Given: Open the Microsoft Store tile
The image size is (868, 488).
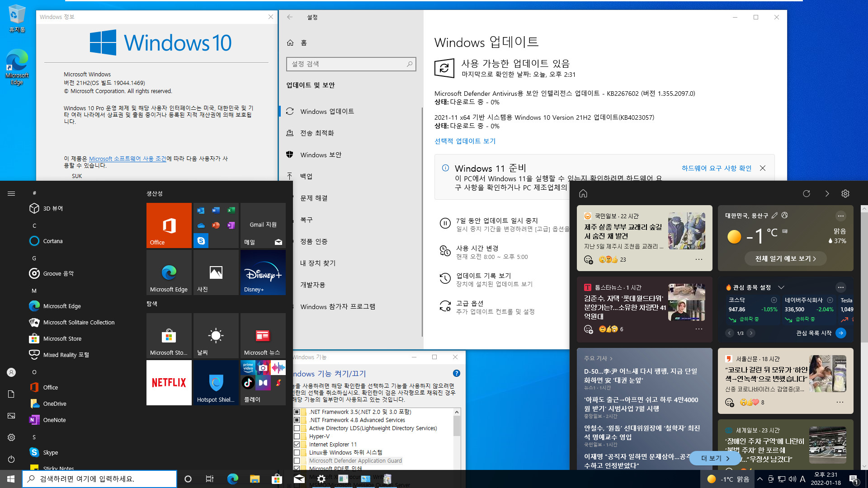Looking at the screenshot, I should 169,336.
